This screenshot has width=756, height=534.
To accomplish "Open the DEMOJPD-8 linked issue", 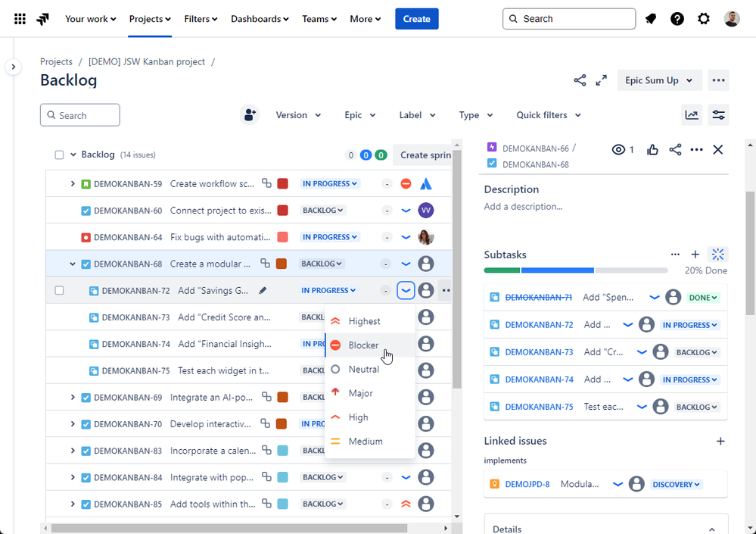I will click(x=527, y=484).
